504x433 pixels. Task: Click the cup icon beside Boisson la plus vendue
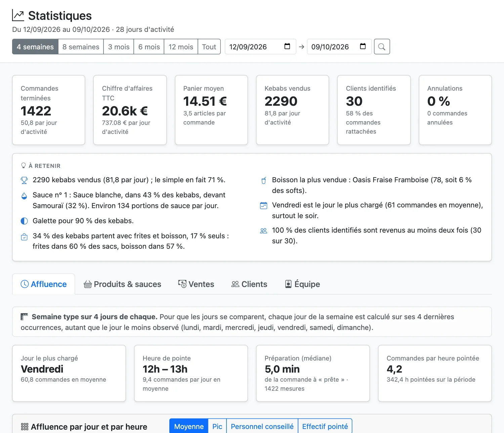tap(264, 180)
